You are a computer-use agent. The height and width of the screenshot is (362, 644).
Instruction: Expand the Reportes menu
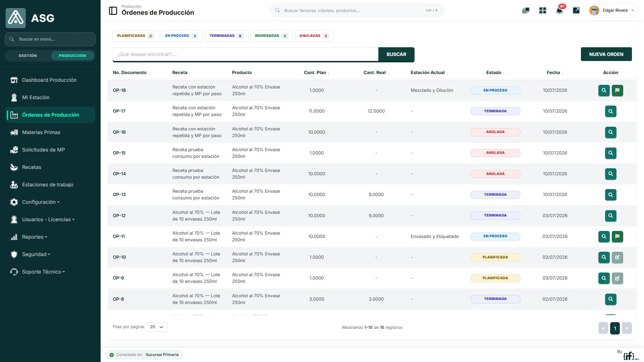point(50,237)
